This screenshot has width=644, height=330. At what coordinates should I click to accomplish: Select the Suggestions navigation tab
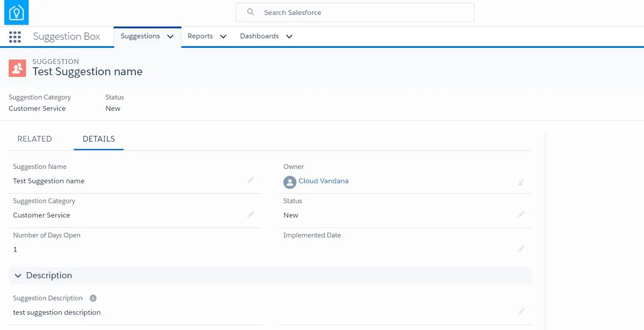140,36
